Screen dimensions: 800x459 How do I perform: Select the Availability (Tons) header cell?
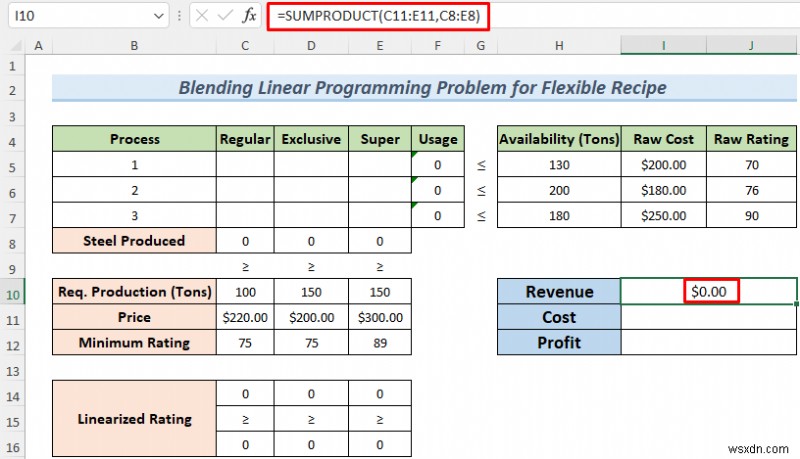point(559,139)
